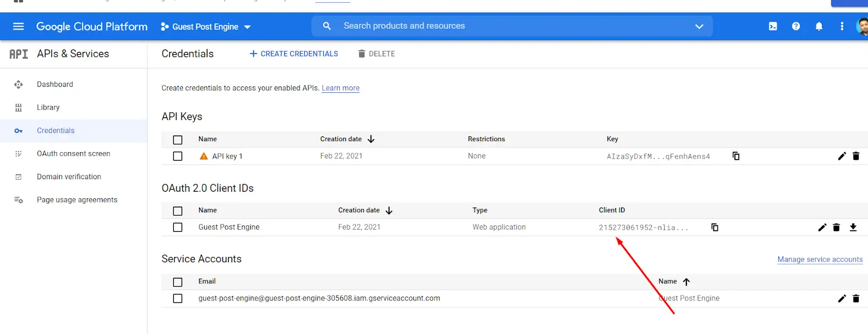Click the Page usage agreements icon
This screenshot has height=334, width=868.
point(18,200)
